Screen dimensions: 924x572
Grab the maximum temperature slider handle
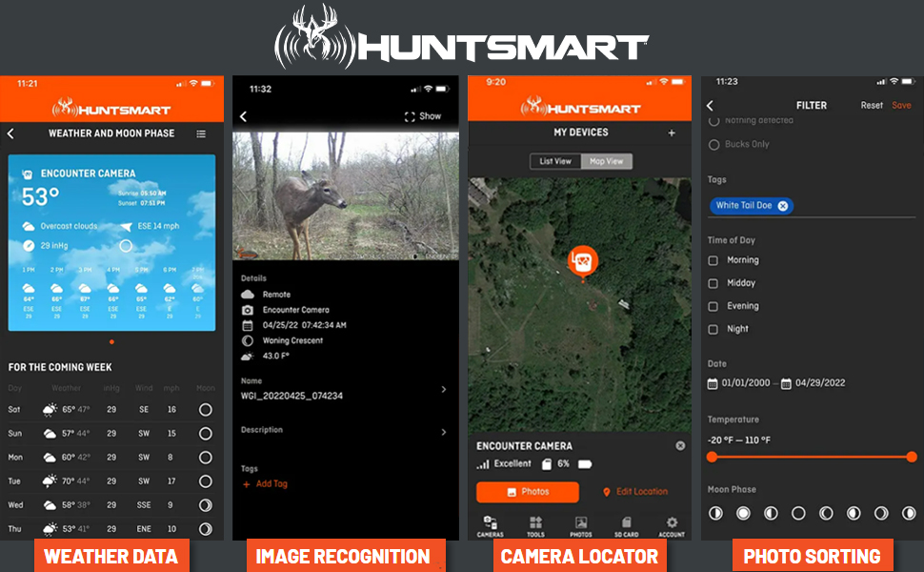[912, 457]
